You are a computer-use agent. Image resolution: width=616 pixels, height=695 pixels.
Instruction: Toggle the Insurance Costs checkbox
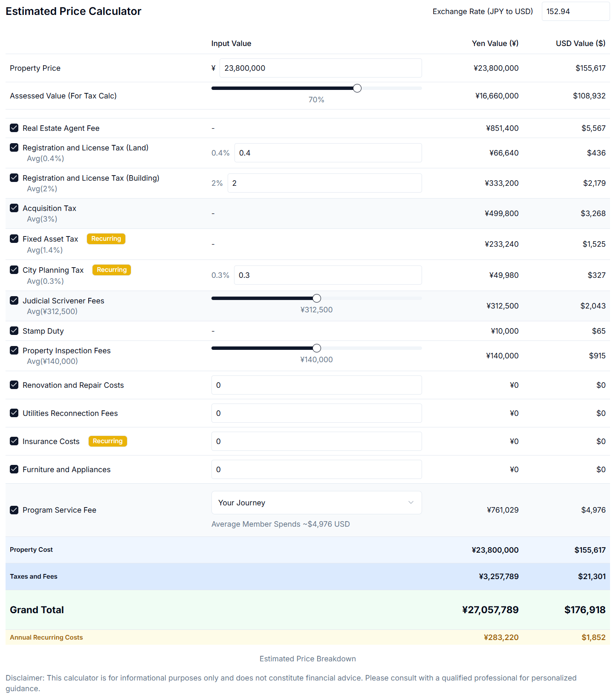click(14, 441)
